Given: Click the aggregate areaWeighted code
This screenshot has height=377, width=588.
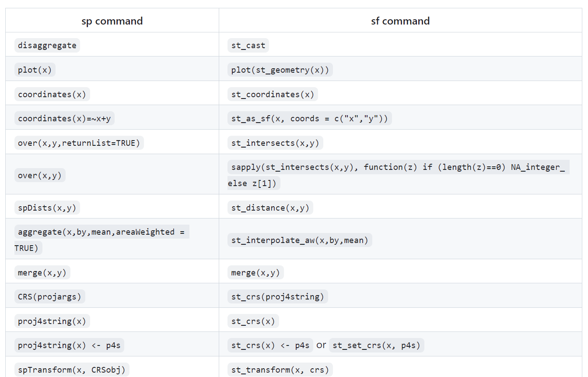Looking at the screenshot, I should click(101, 232).
